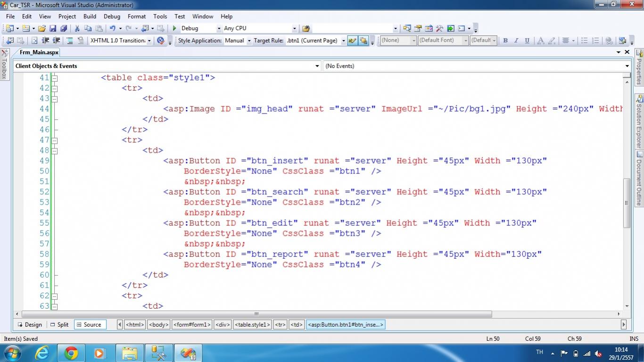The height and width of the screenshot is (362, 644).
Task: Open the Toolbox hammer-and-wrench icon
Action: click(x=439, y=28)
